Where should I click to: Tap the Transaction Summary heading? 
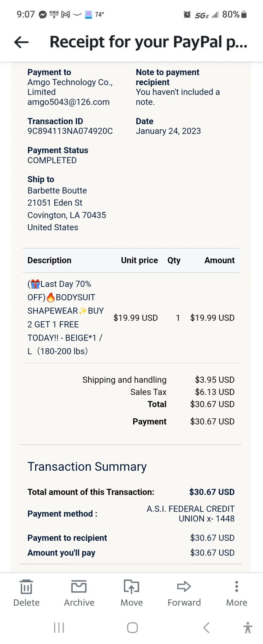coord(87,467)
